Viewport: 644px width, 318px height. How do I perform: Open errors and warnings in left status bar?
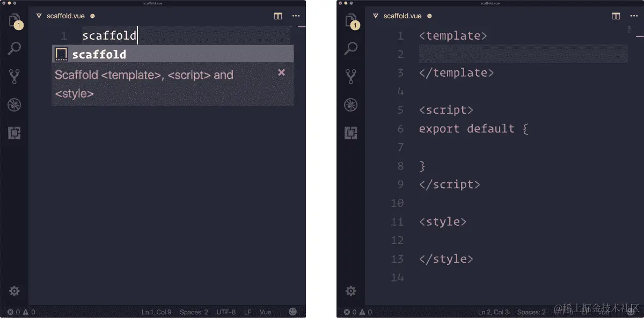tap(21, 312)
